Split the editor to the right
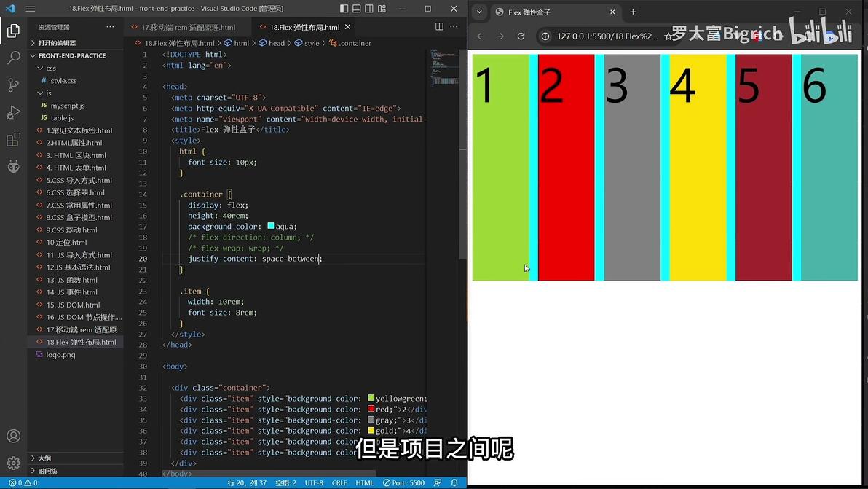The height and width of the screenshot is (489, 868). [439, 26]
